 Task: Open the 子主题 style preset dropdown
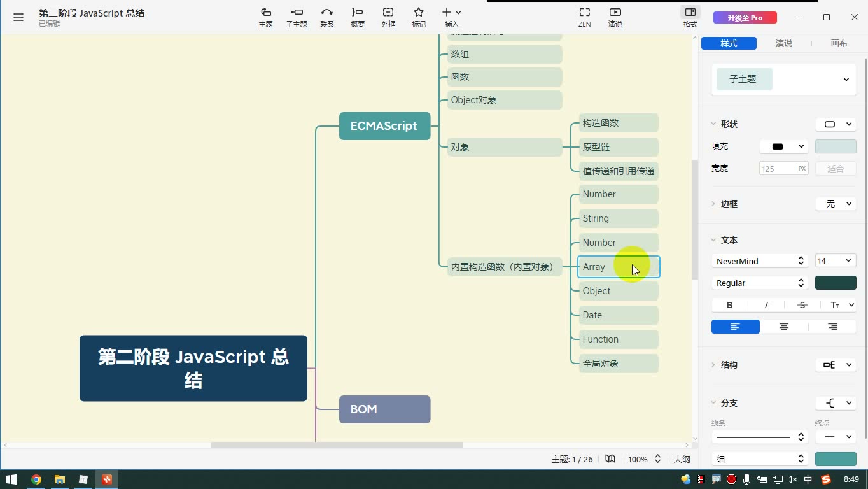point(783,80)
